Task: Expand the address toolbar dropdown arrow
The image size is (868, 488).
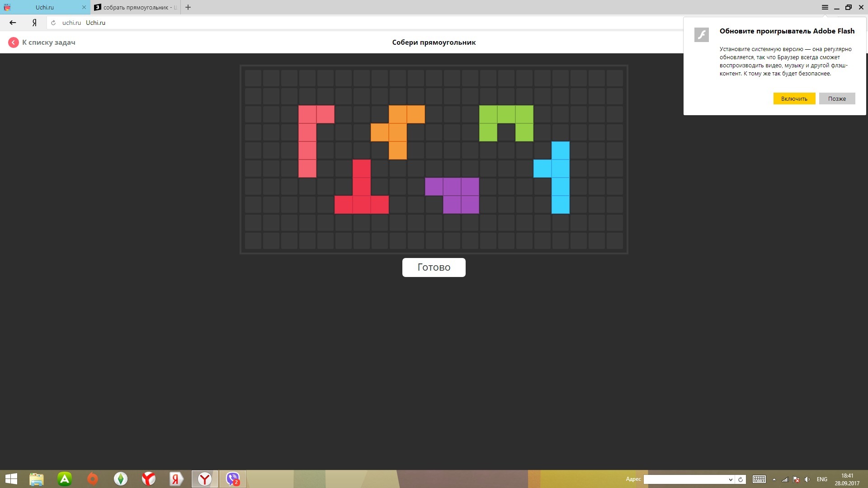Action: 730,479
